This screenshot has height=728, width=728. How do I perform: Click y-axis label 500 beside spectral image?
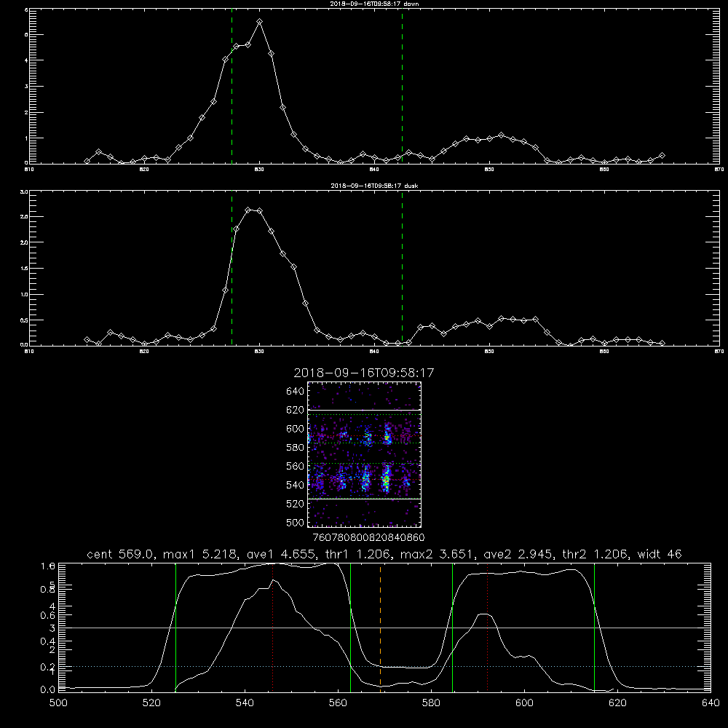[296, 522]
